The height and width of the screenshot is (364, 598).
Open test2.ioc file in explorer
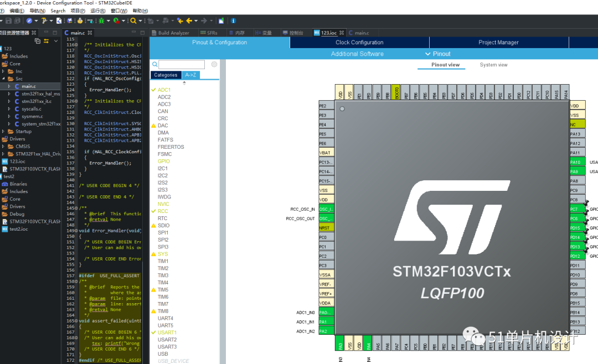click(19, 229)
